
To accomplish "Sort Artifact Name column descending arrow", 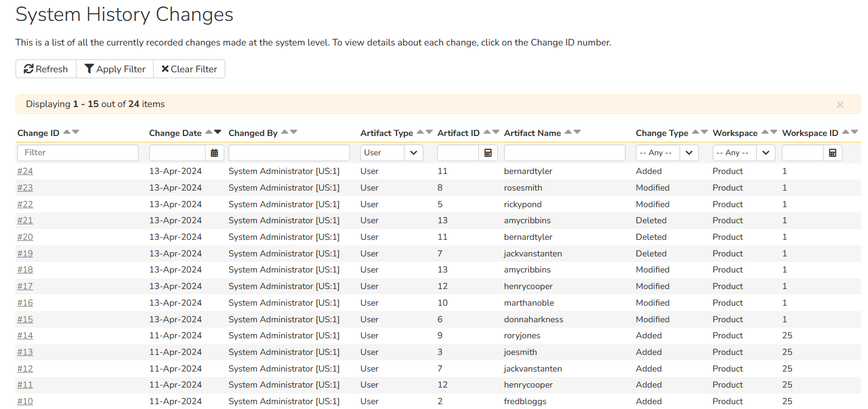I will click(x=577, y=132).
